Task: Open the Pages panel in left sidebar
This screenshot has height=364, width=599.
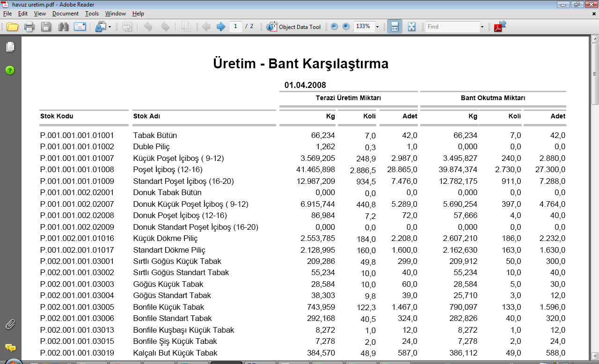Action: pos(10,47)
